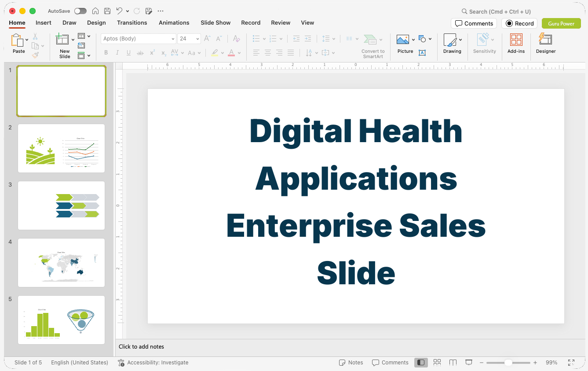Clear all formatting eraser icon
The image size is (588, 371).
[237, 39]
